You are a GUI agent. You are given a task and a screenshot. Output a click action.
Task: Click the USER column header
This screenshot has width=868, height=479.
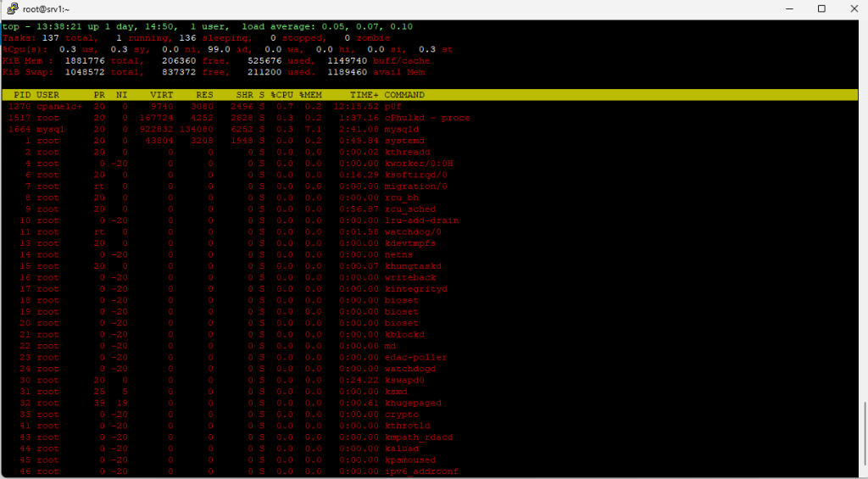tap(47, 95)
